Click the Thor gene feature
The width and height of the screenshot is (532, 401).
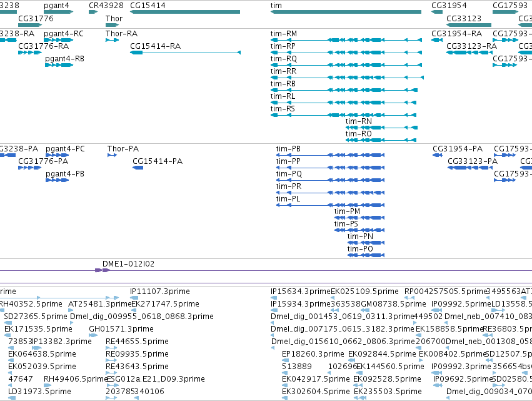(x=113, y=25)
